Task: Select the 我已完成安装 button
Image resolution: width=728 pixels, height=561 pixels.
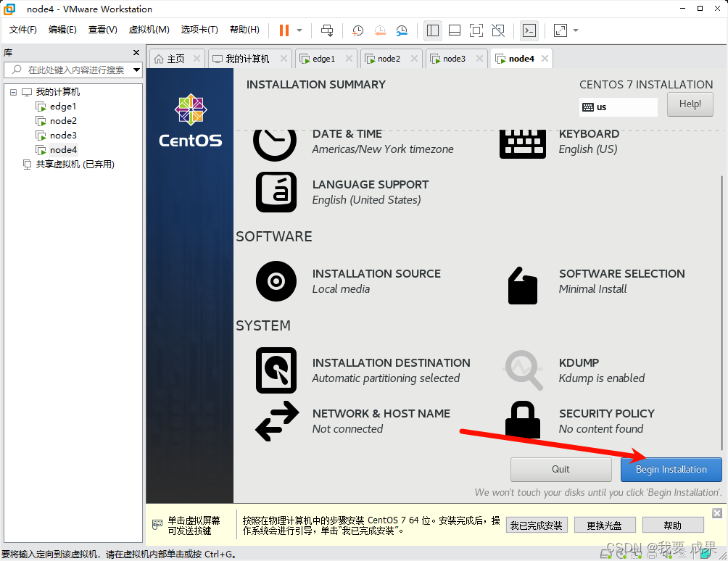Action: (537, 524)
